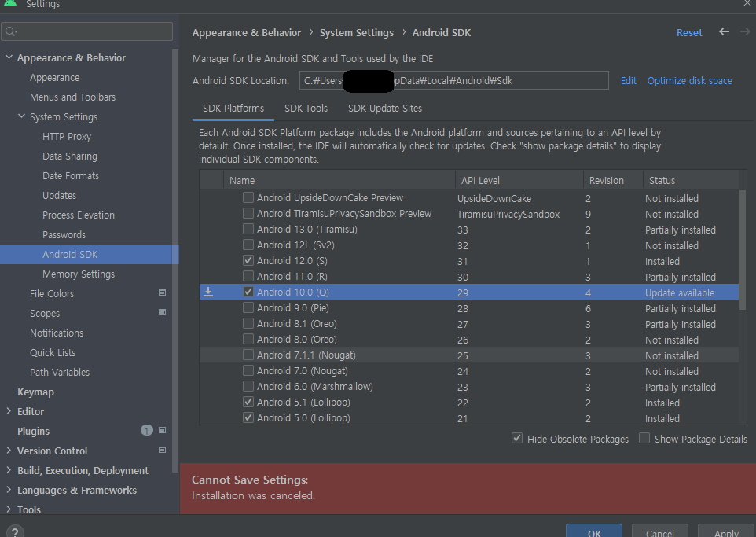Open Memory Settings page

click(79, 274)
